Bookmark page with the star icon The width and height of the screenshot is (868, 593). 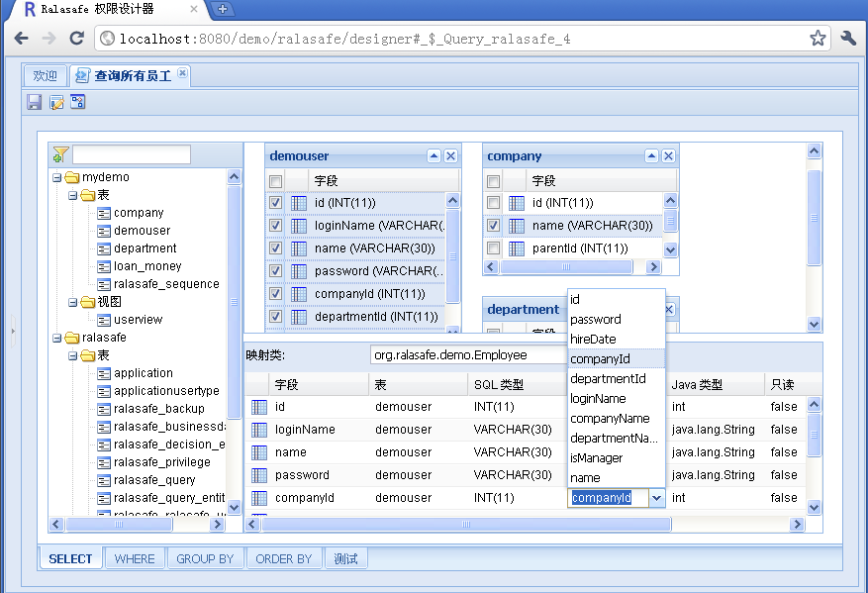(x=818, y=39)
